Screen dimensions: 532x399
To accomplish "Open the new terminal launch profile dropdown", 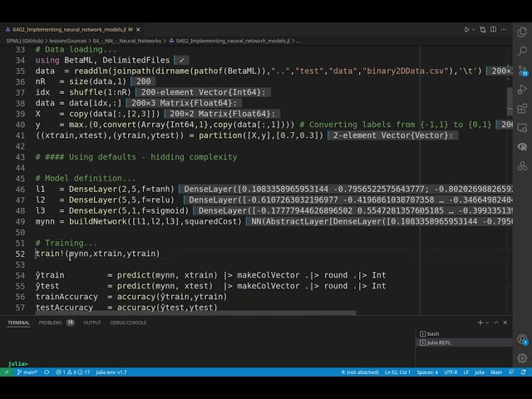I will tap(487, 323).
